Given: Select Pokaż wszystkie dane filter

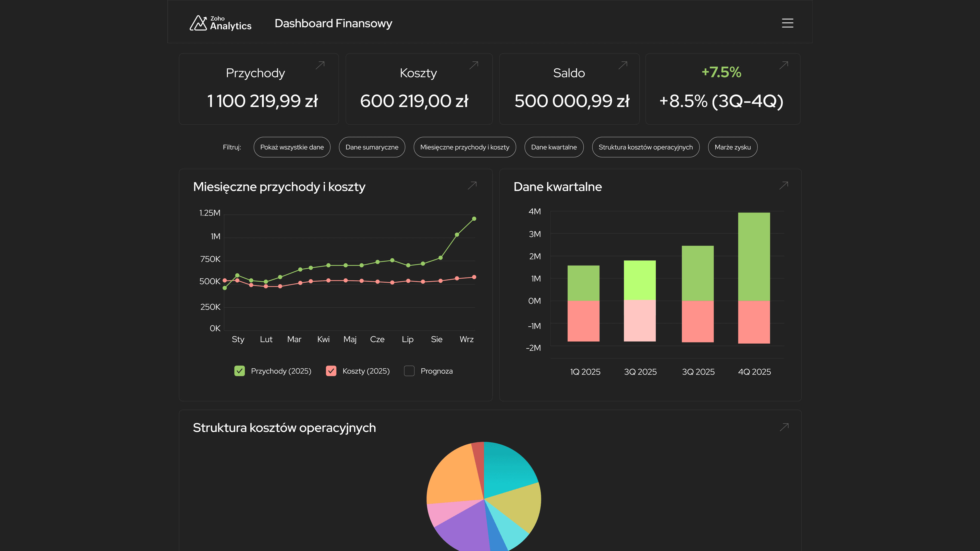Looking at the screenshot, I should (x=292, y=147).
